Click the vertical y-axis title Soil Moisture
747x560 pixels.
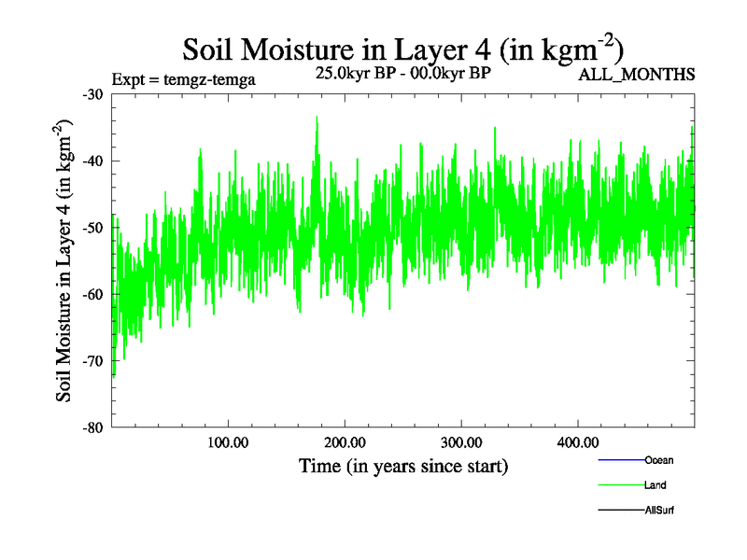[x=67, y=261]
